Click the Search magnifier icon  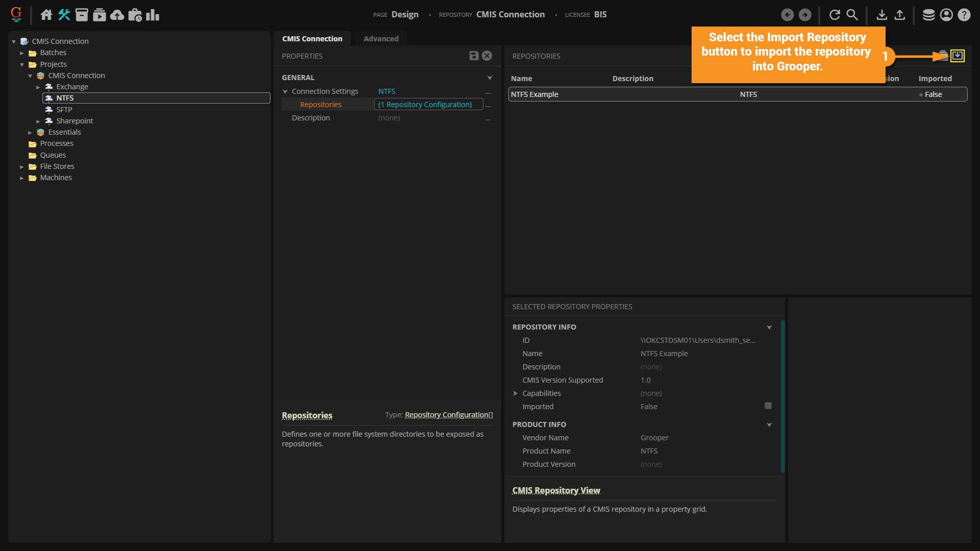pos(852,15)
